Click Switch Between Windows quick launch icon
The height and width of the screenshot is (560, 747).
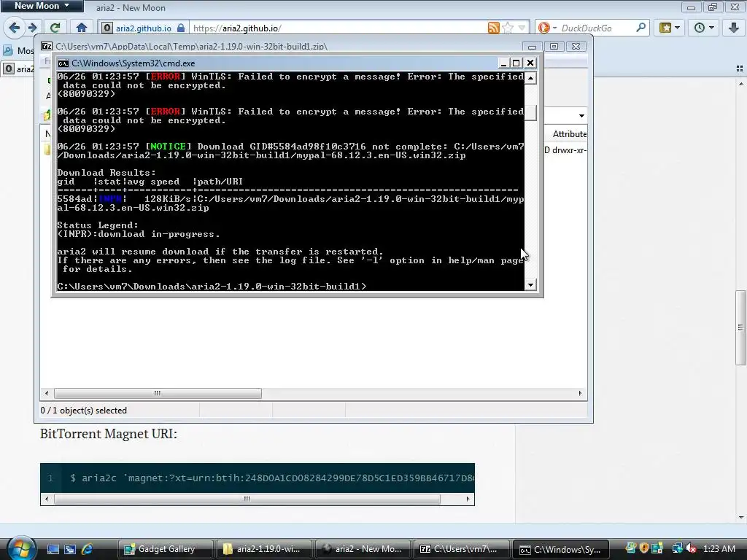70,549
